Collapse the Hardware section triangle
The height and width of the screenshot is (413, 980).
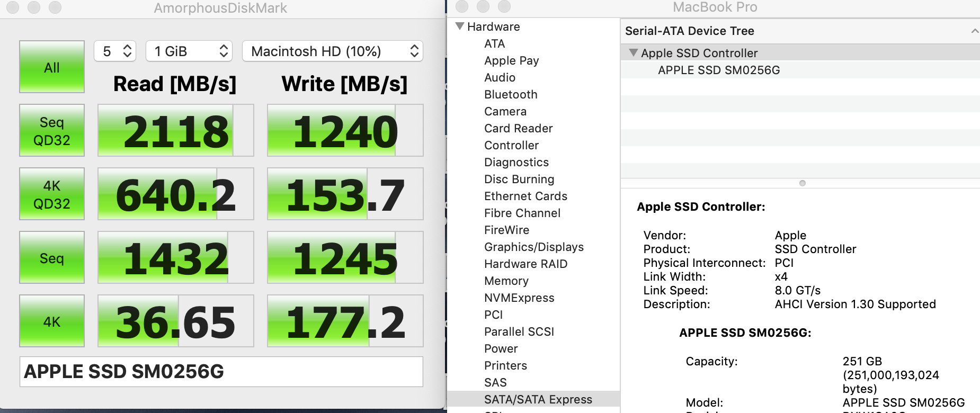(x=460, y=26)
